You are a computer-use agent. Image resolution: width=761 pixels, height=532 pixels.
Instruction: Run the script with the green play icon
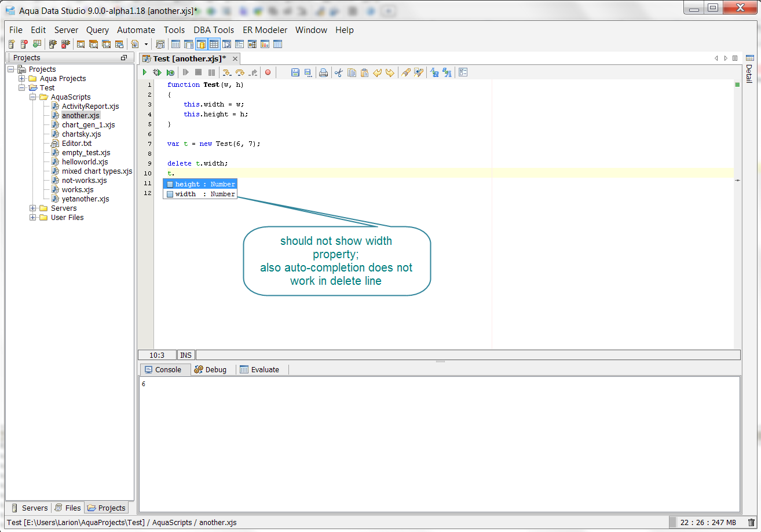point(145,72)
